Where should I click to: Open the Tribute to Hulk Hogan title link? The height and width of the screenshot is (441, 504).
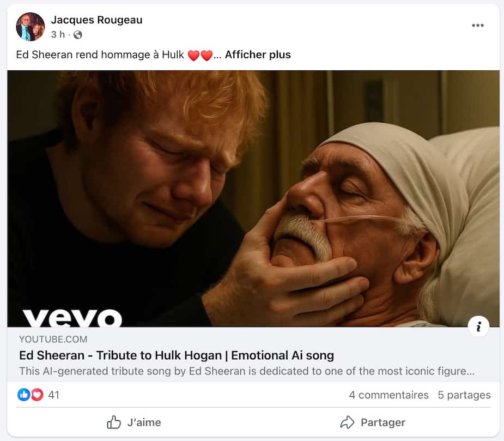coord(177,355)
